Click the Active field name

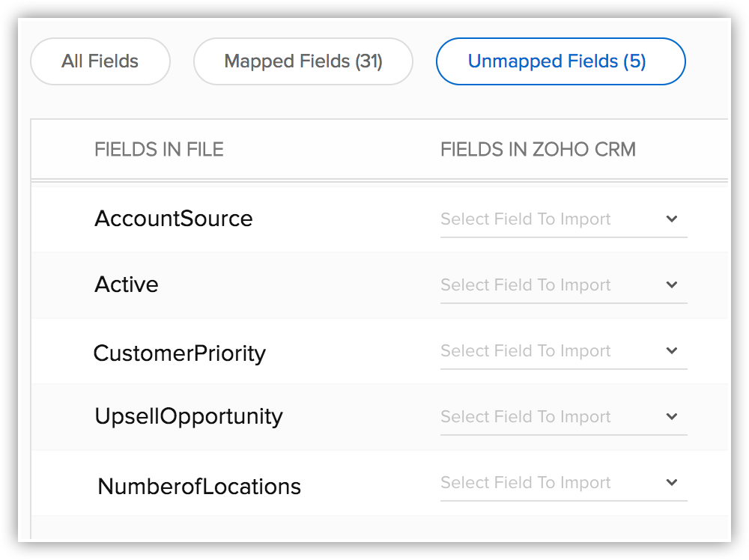pyautogui.click(x=127, y=284)
